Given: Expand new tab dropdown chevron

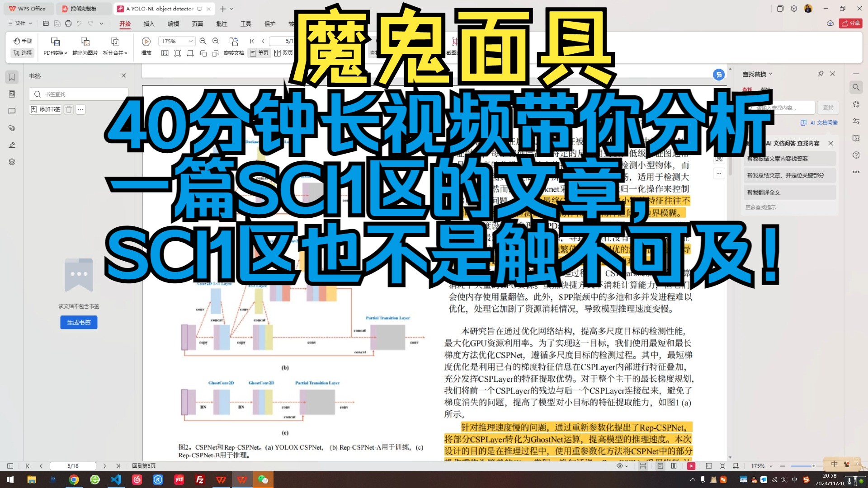Looking at the screenshot, I should coord(231,9).
